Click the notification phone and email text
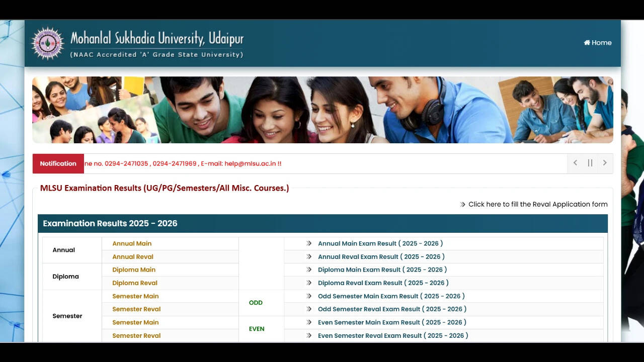The height and width of the screenshot is (362, 644). pyautogui.click(x=183, y=163)
